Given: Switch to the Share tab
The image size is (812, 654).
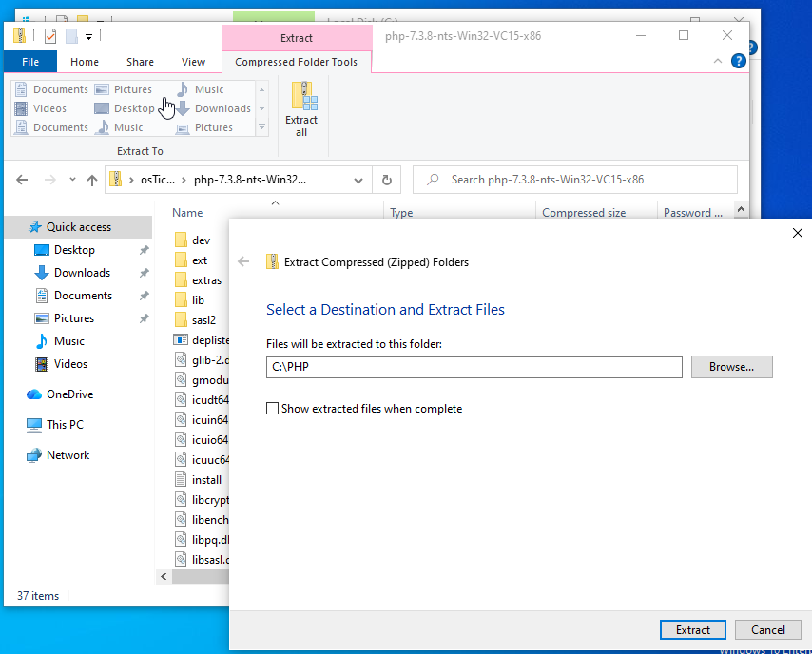Looking at the screenshot, I should click(x=140, y=62).
